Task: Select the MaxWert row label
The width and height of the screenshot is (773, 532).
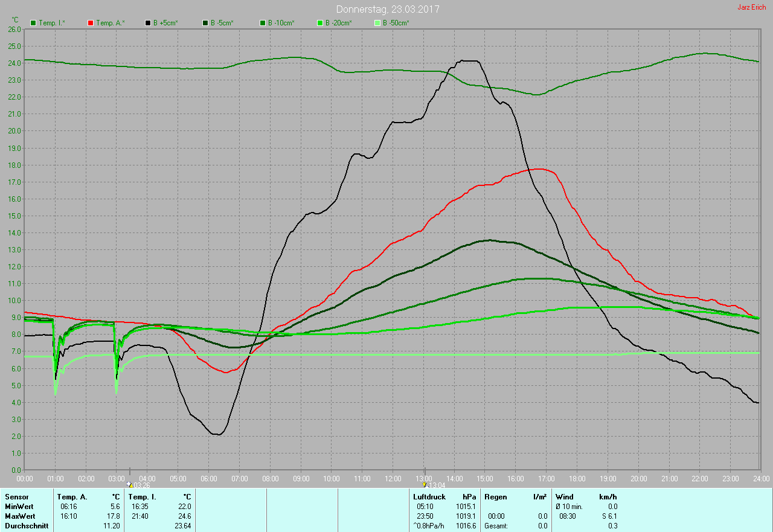Action: pyautogui.click(x=20, y=516)
